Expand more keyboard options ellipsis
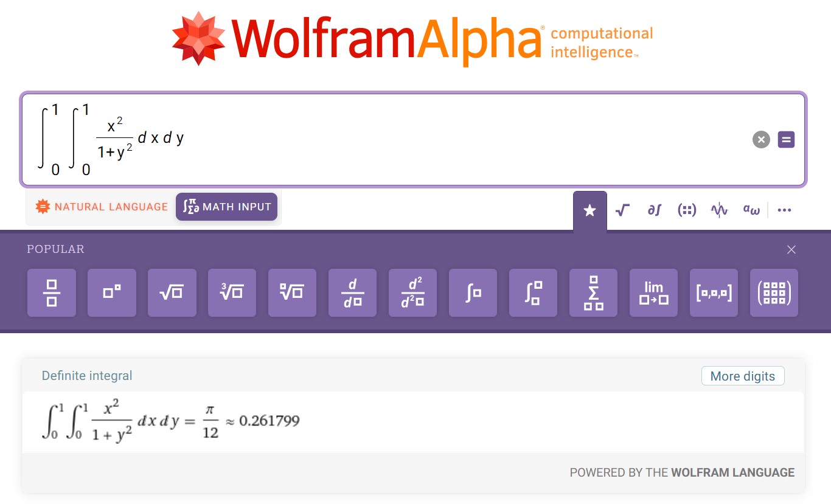Screen dimensions: 831x504 [x=785, y=210]
